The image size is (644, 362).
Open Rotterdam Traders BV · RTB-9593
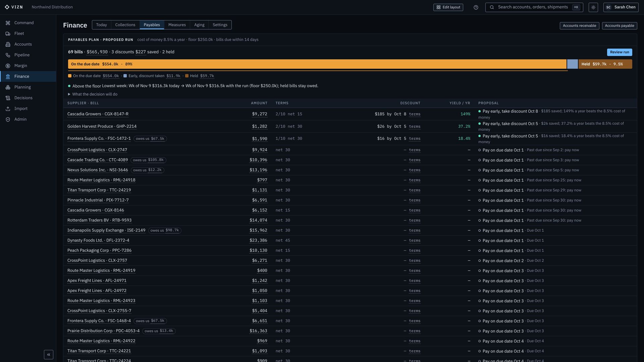[x=99, y=220]
